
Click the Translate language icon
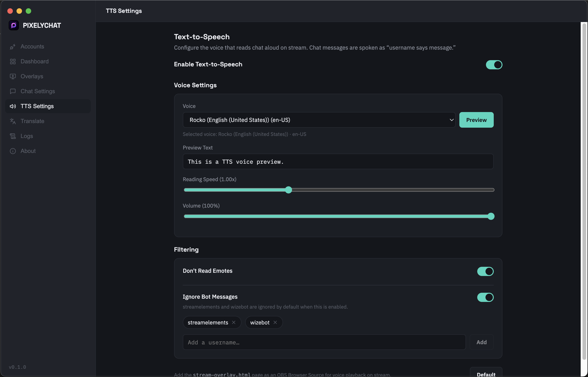click(x=13, y=121)
